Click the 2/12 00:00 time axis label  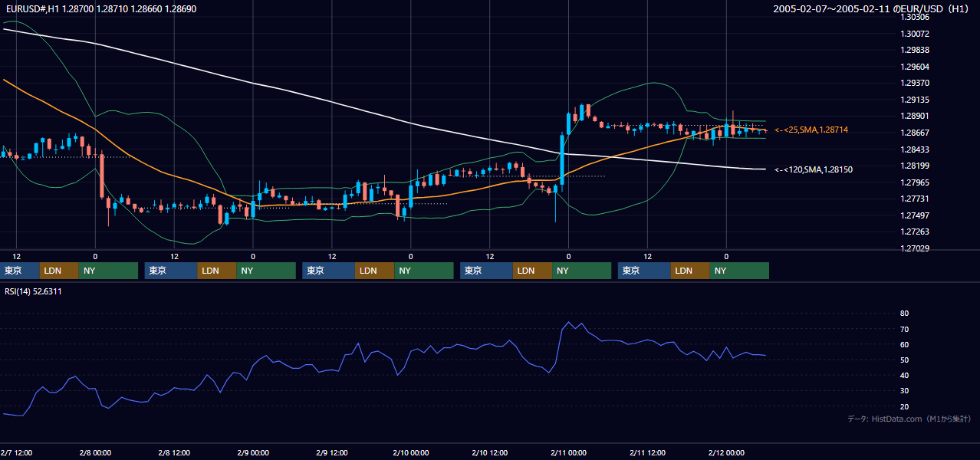click(x=726, y=452)
